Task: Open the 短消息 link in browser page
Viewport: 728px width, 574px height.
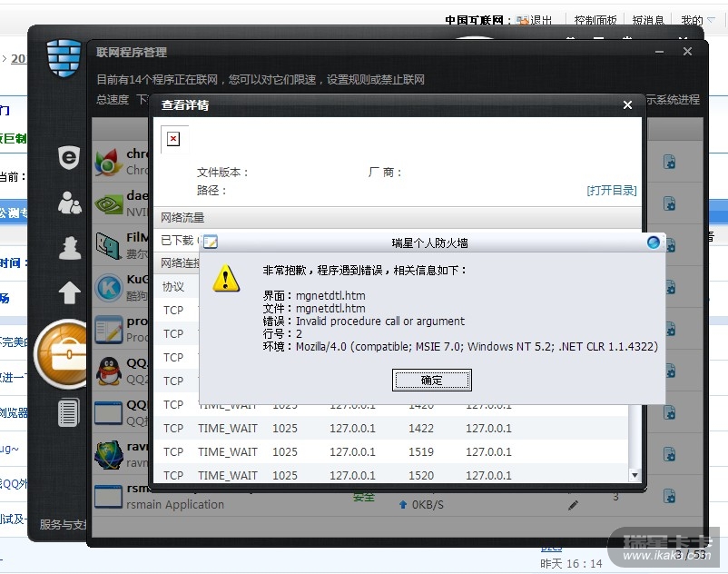Action: [x=648, y=20]
